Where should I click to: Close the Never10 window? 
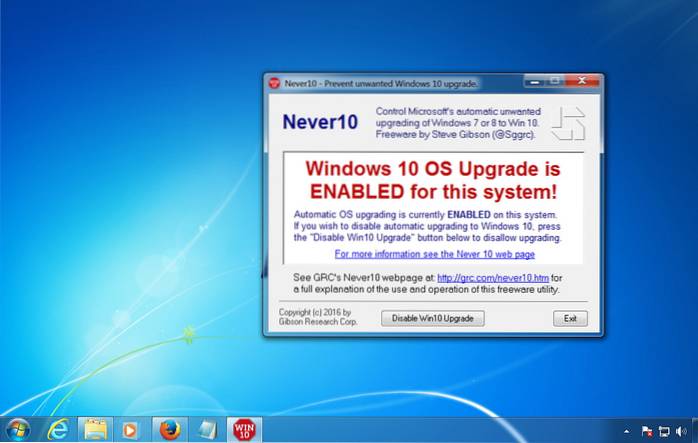(580, 81)
